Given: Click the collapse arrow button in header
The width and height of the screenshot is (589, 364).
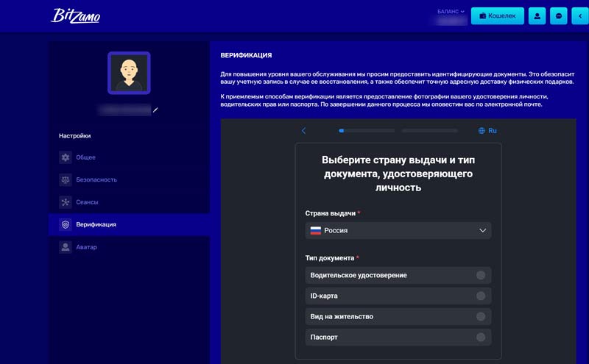Looking at the screenshot, I should click(580, 15).
